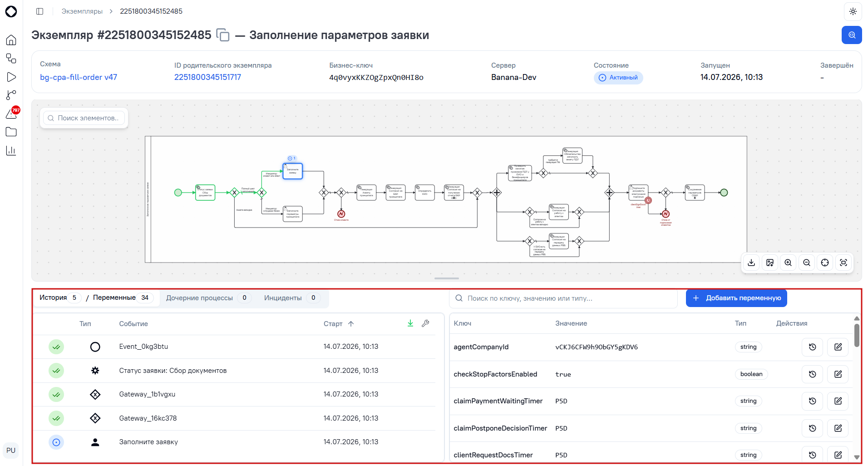Edit the clientRequestDocsTimer variable
Image resolution: width=868 pixels, height=466 pixels.
838,455
